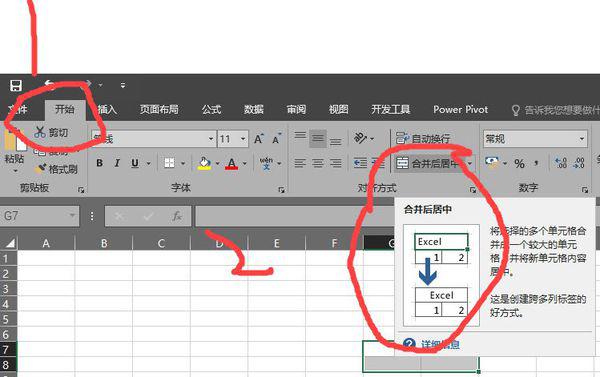Screen dimensions: 600x377
Task: Open the 数据 ribbon tab
Action: pyautogui.click(x=254, y=110)
